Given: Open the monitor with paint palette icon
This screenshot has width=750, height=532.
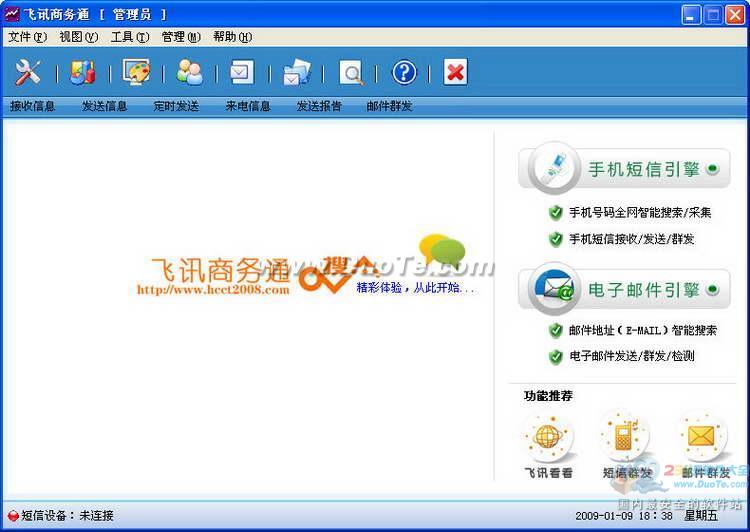Looking at the screenshot, I should point(136,73).
